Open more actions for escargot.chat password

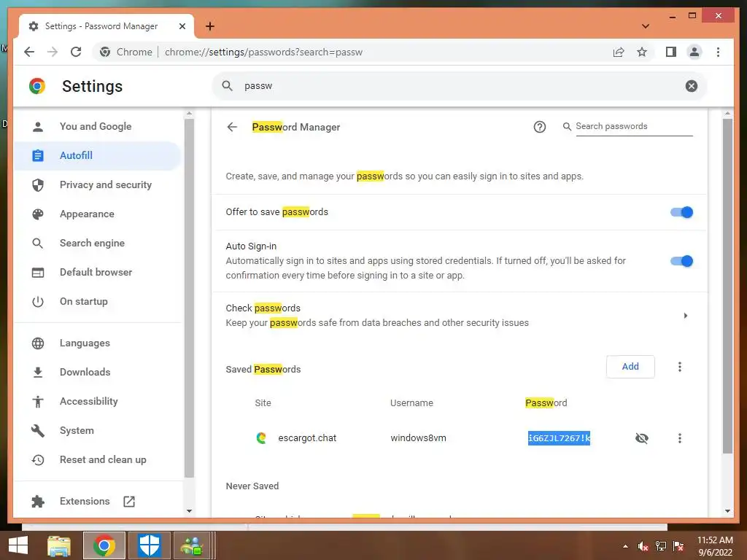679,438
